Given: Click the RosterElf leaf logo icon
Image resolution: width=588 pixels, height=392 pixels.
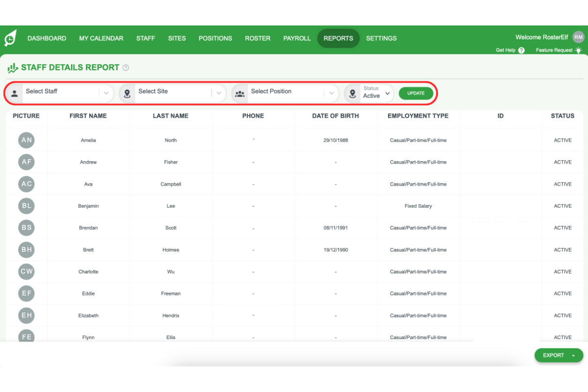Looking at the screenshot, I should (x=10, y=38).
